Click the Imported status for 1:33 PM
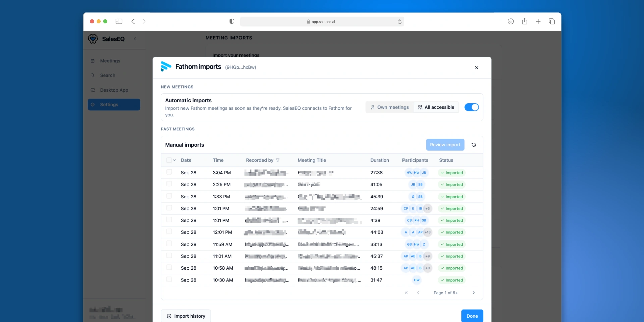644x322 pixels. pos(452,197)
